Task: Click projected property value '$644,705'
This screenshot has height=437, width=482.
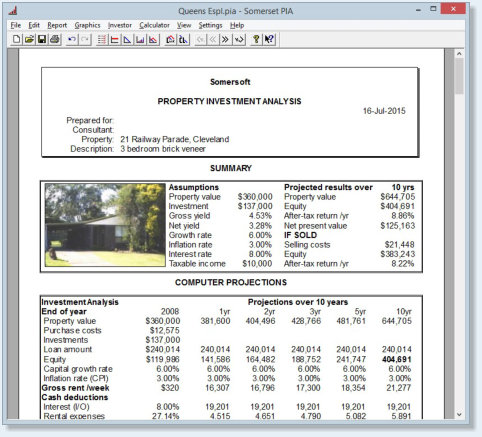Action: (x=398, y=197)
